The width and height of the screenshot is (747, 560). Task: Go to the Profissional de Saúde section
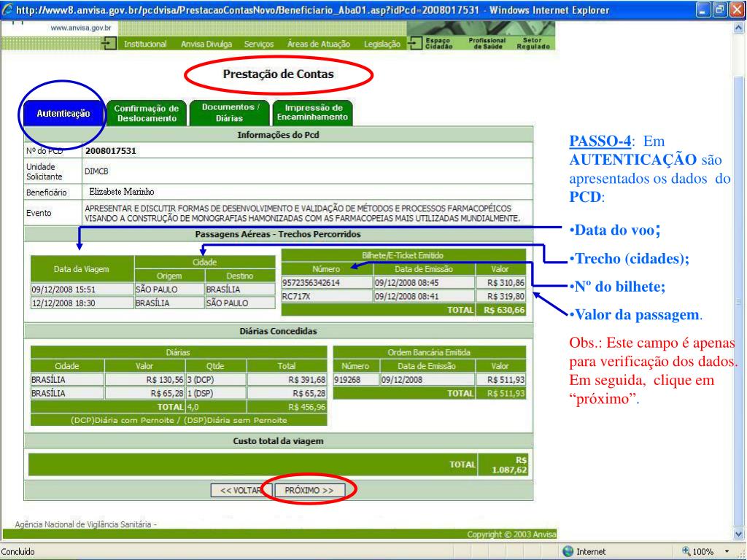coord(488,44)
